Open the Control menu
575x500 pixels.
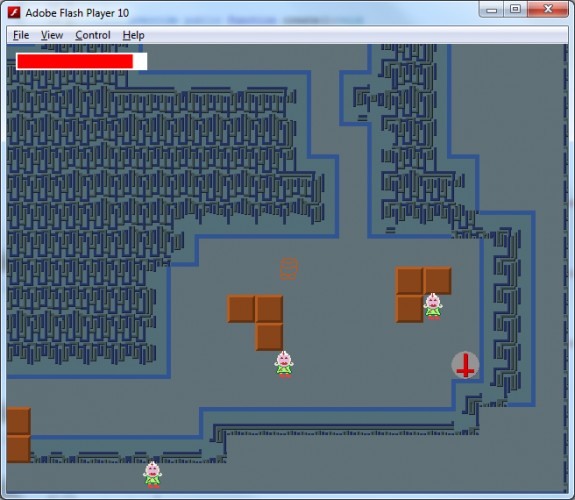tap(92, 35)
